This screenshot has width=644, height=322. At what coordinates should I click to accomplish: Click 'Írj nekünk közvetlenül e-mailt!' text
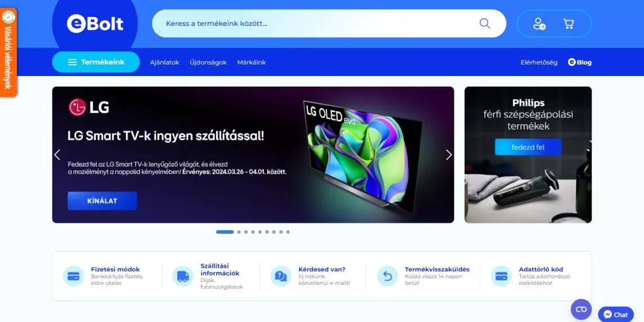point(324,280)
